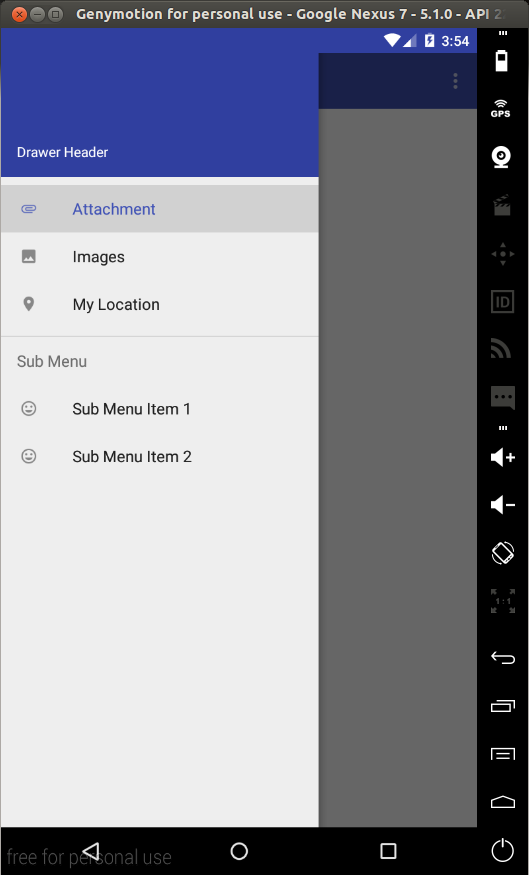Click the dimmed area to close drawer
The width and height of the screenshot is (529, 875).
[x=398, y=468]
